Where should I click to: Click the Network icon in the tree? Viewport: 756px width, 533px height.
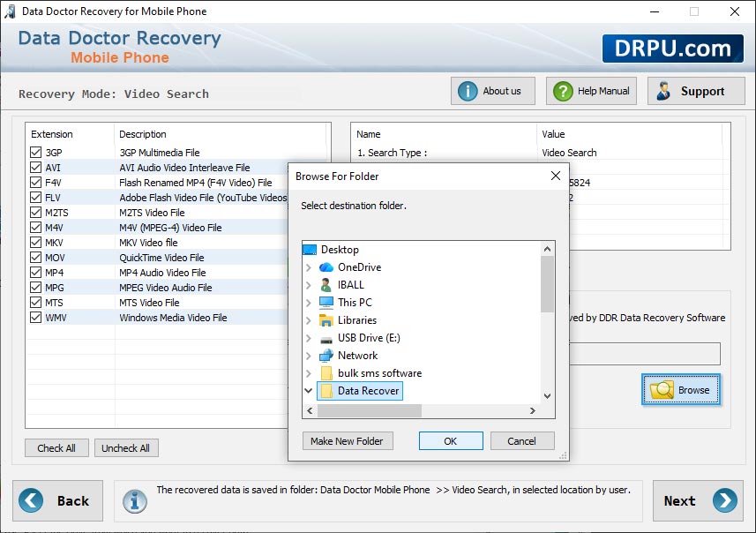(x=326, y=356)
